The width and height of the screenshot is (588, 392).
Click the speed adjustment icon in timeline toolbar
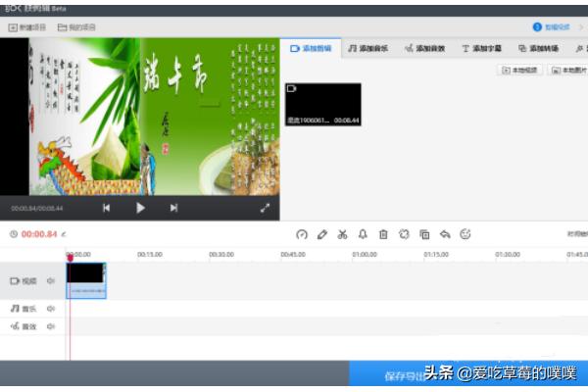pyautogui.click(x=302, y=234)
